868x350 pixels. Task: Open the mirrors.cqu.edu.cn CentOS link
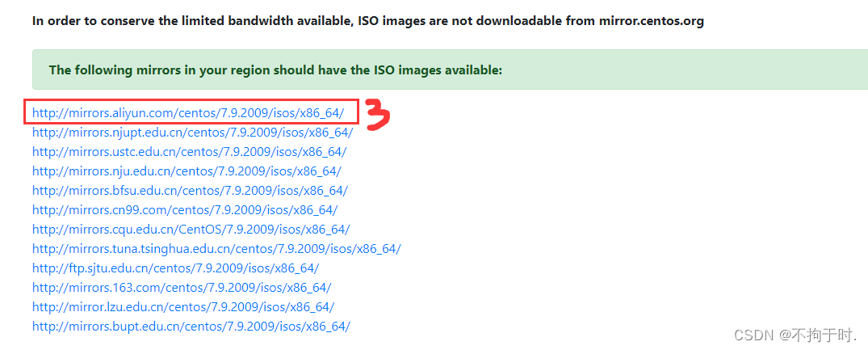191,230
